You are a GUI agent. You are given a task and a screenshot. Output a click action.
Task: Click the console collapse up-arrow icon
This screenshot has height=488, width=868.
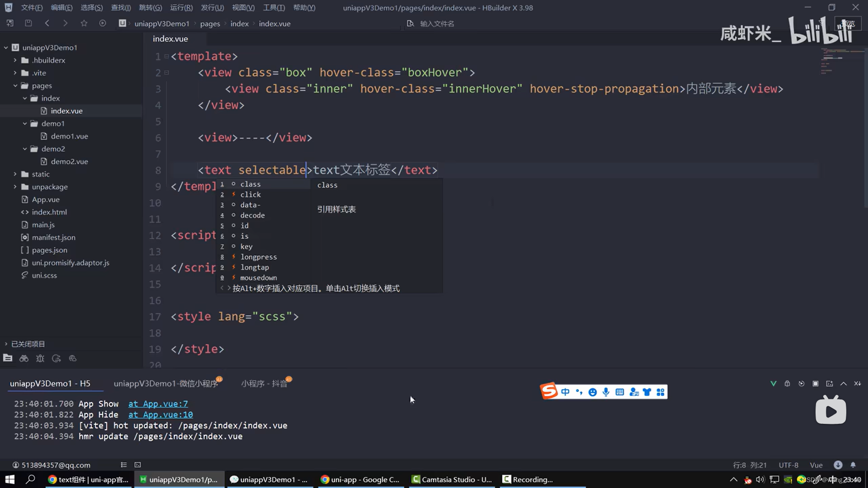(844, 384)
